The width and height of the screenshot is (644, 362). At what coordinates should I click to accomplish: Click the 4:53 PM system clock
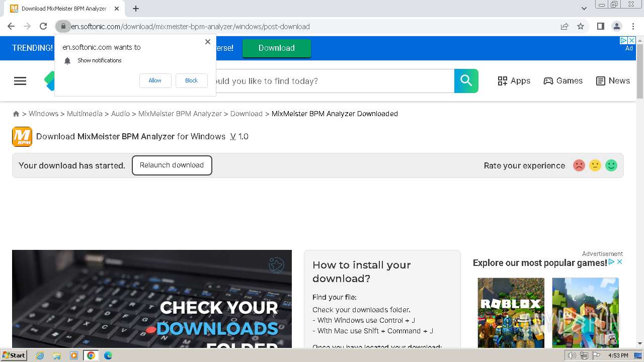[x=618, y=355]
